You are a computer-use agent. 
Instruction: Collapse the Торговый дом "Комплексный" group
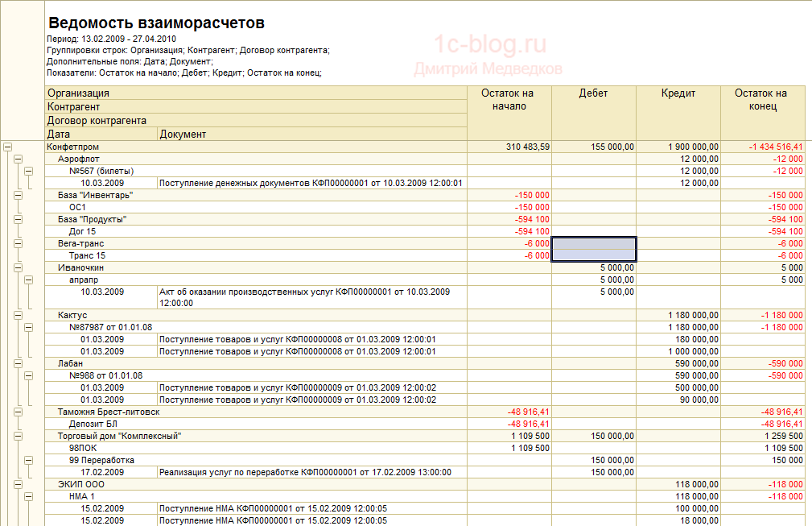coord(19,436)
